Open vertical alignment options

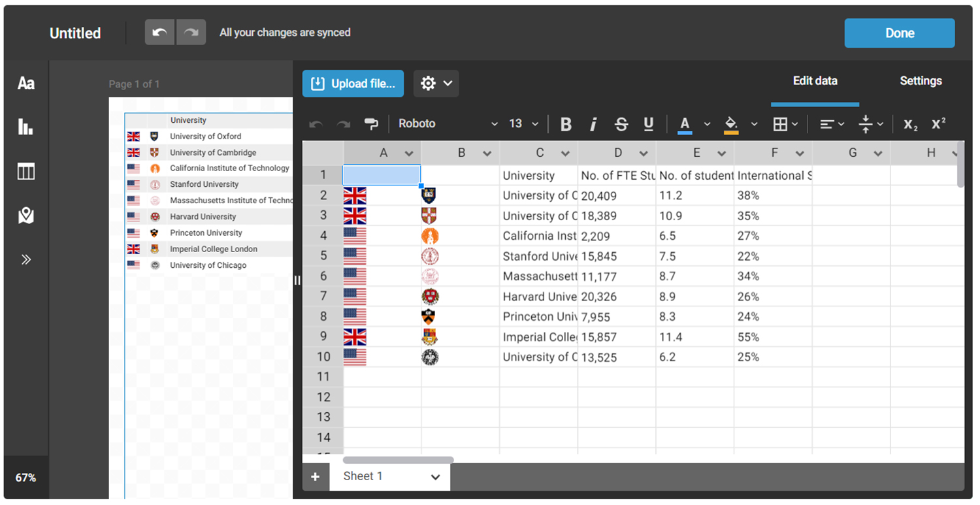tap(871, 124)
